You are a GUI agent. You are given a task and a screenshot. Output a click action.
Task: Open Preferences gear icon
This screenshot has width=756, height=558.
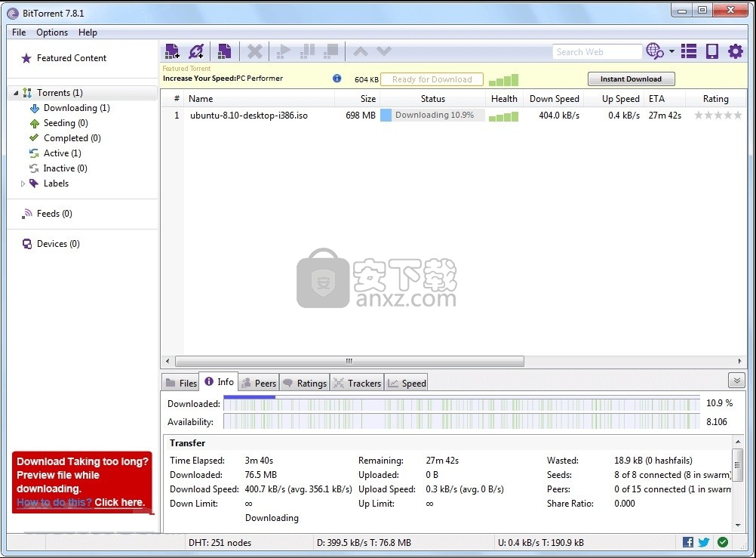point(736,51)
